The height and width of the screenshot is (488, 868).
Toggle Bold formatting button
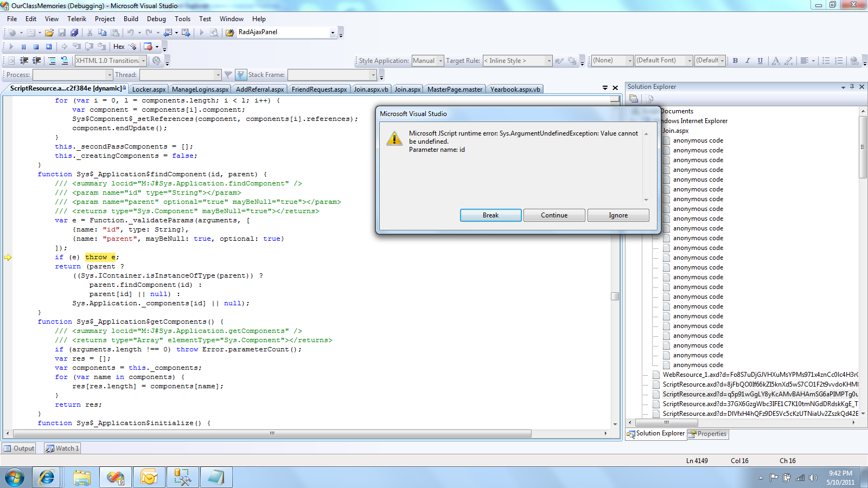coord(735,61)
